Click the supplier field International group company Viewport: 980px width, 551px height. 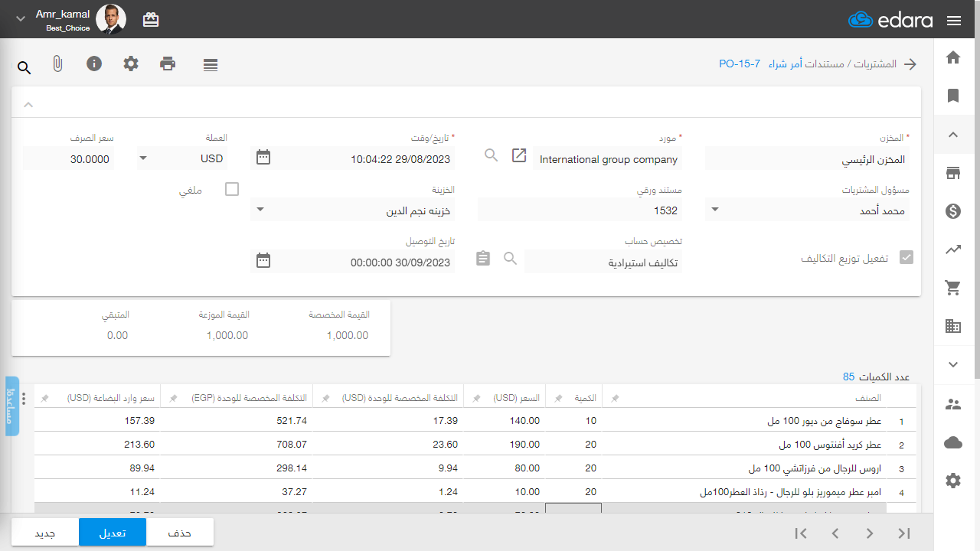607,159
